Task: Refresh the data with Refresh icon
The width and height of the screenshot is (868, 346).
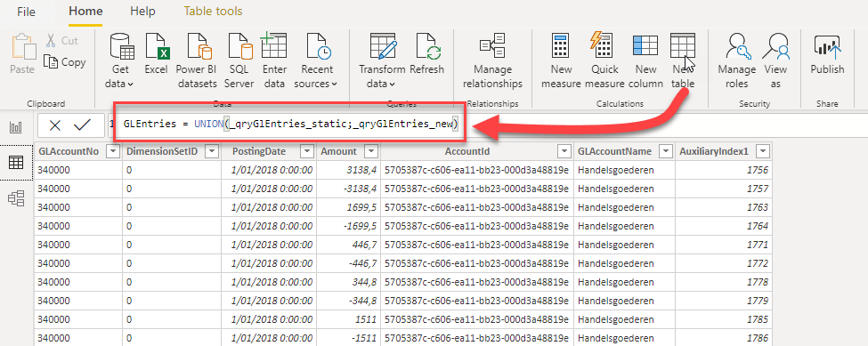Action: click(x=428, y=46)
